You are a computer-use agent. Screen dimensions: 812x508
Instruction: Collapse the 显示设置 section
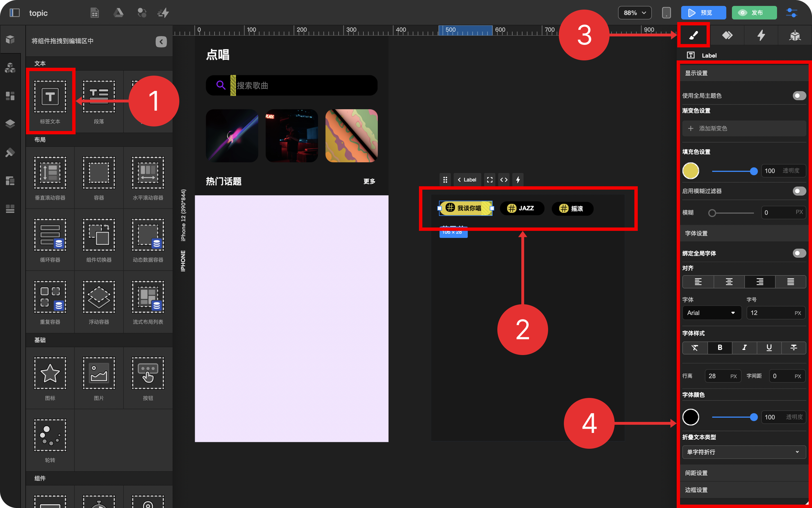click(x=744, y=73)
